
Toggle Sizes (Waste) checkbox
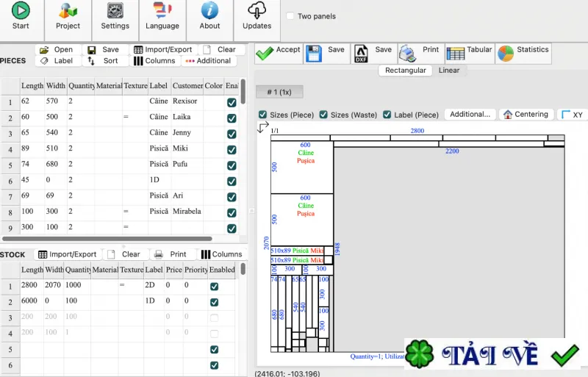[323, 115]
